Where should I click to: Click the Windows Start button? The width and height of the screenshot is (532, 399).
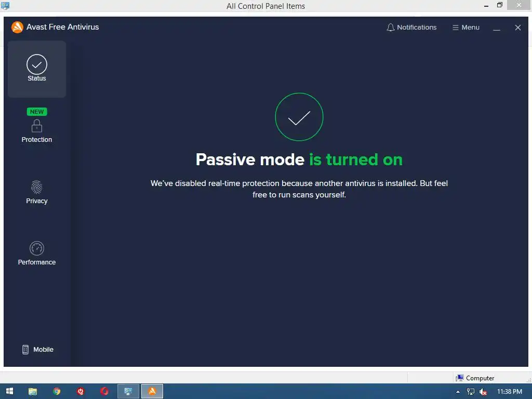(9, 391)
